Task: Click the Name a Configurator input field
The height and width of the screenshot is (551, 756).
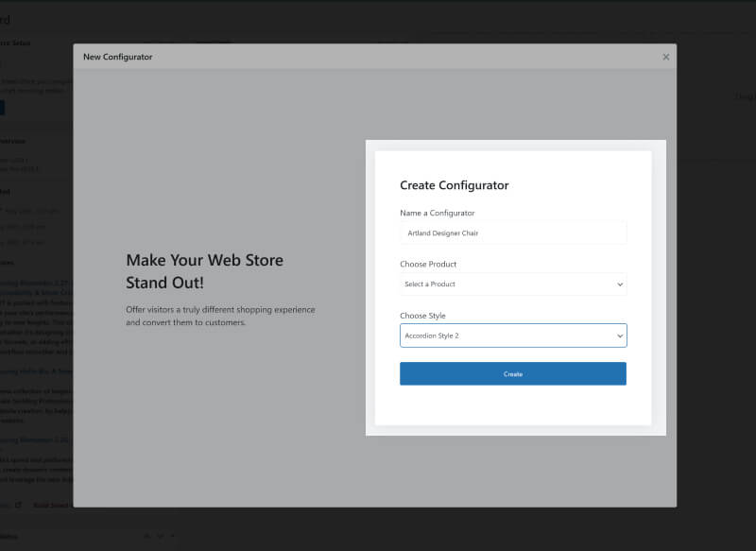Action: tap(513, 232)
